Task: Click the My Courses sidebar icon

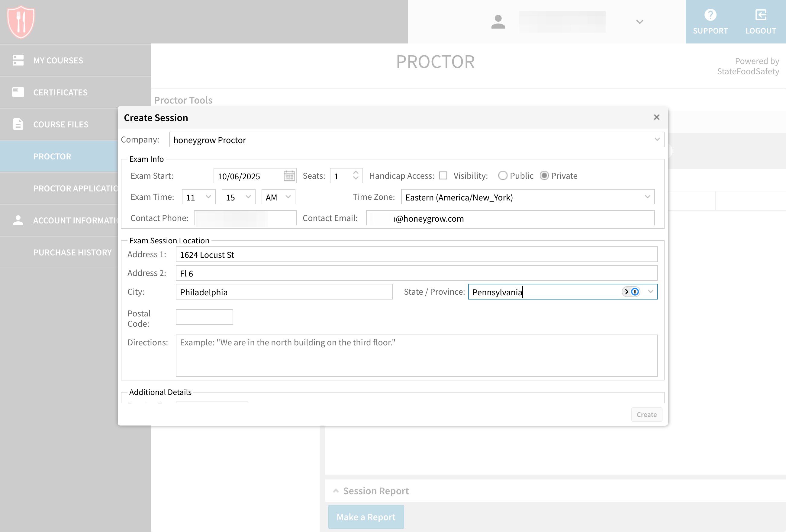Action: [x=18, y=60]
